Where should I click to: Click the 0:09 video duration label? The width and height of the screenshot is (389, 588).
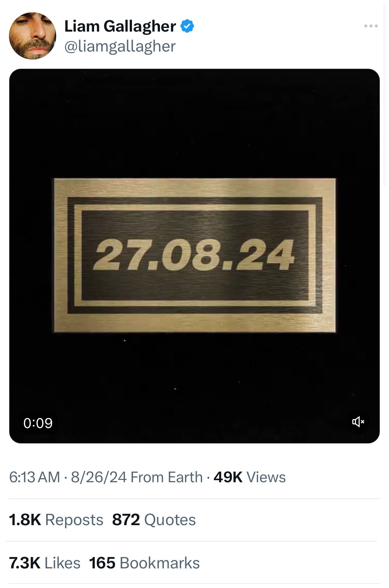coord(38,423)
